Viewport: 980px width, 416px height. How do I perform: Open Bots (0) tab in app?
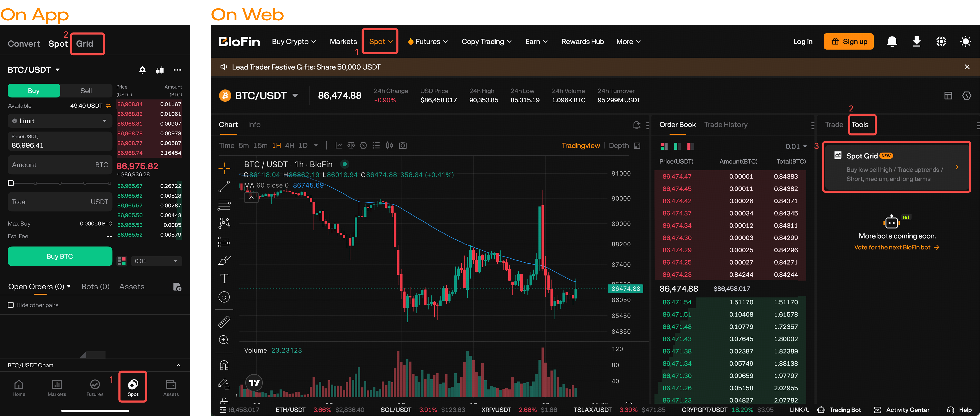click(95, 286)
